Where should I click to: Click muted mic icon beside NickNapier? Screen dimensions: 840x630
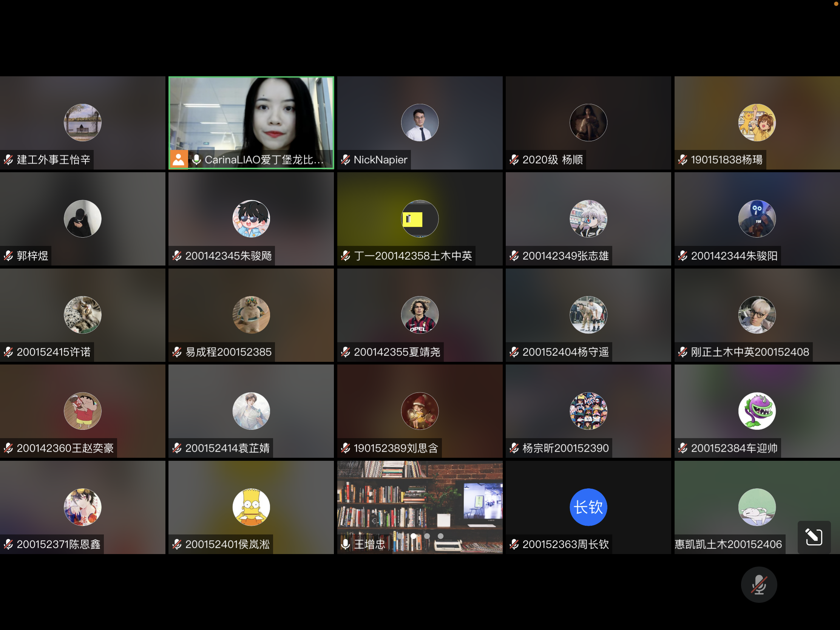coord(346,160)
